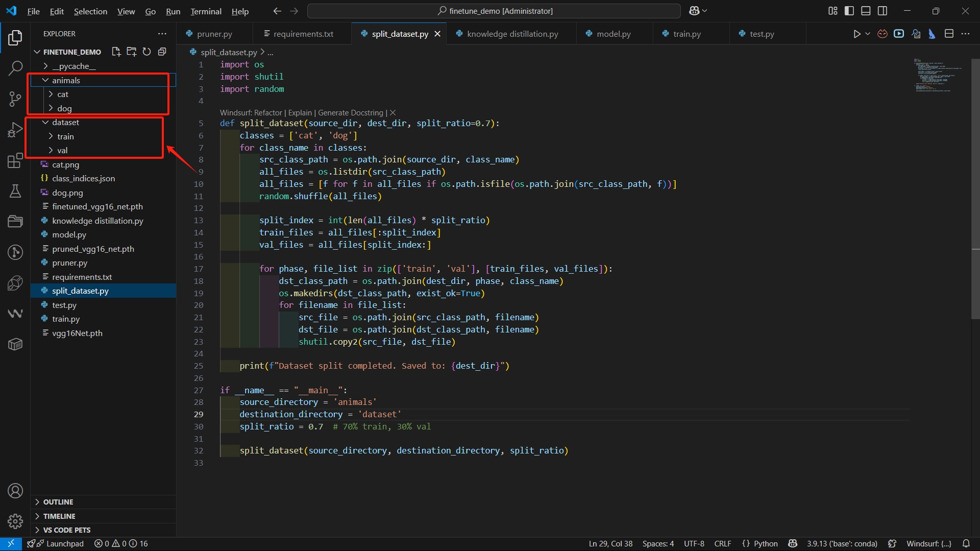This screenshot has width=980, height=551.
Task: Toggle the bottom Panel visibility
Action: (866, 11)
